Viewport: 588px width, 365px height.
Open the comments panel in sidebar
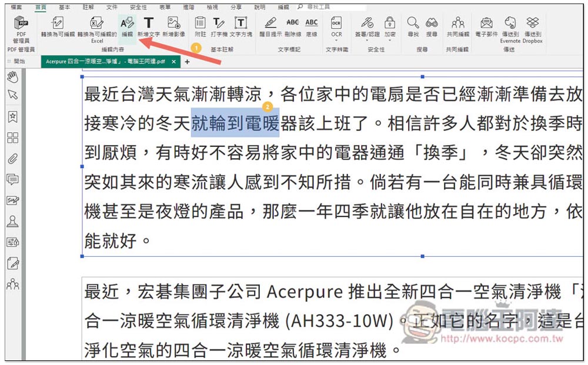(x=13, y=179)
